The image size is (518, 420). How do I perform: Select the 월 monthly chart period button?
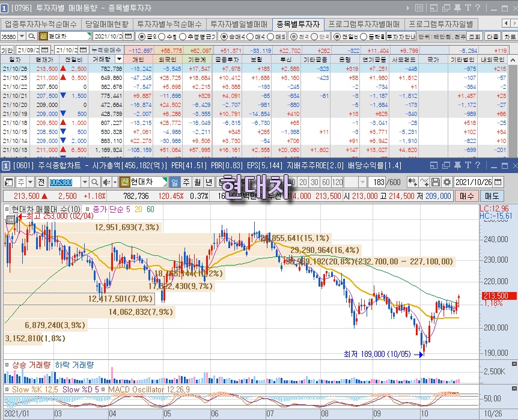coord(198,182)
